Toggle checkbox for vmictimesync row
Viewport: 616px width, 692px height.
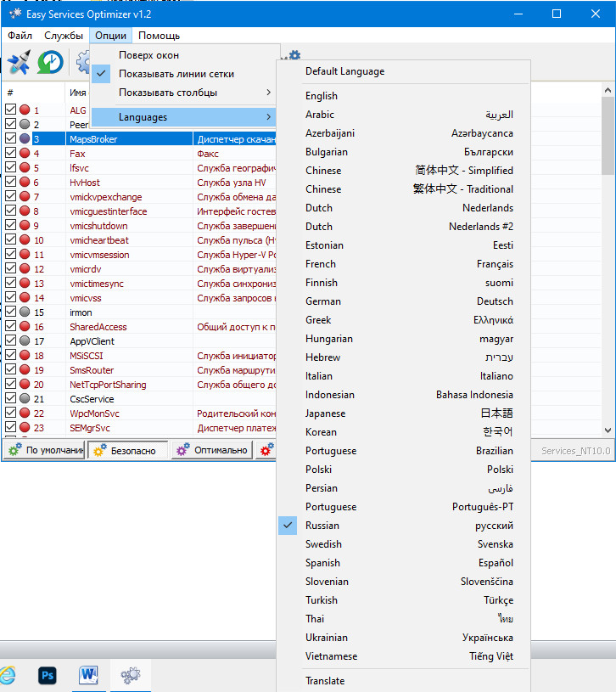point(10,283)
